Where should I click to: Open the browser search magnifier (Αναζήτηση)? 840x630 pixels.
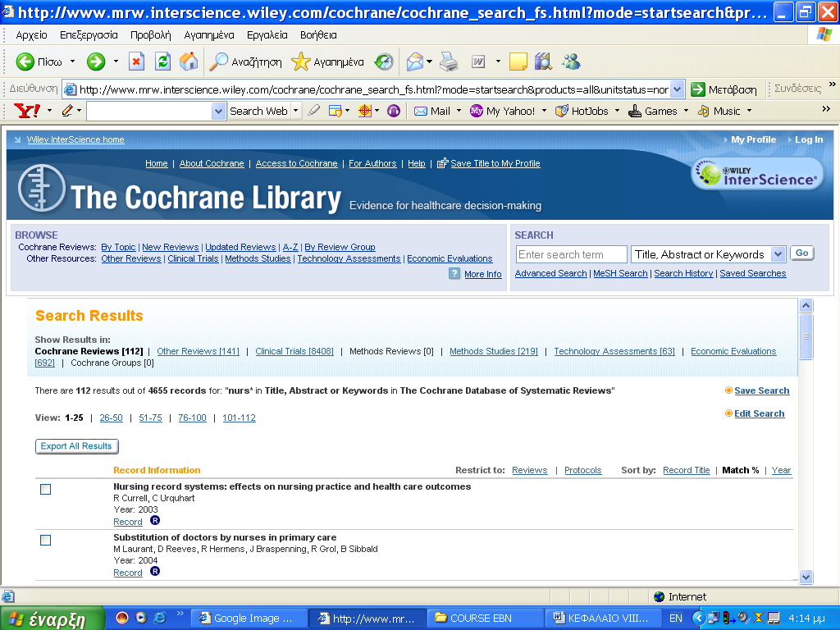(x=218, y=62)
